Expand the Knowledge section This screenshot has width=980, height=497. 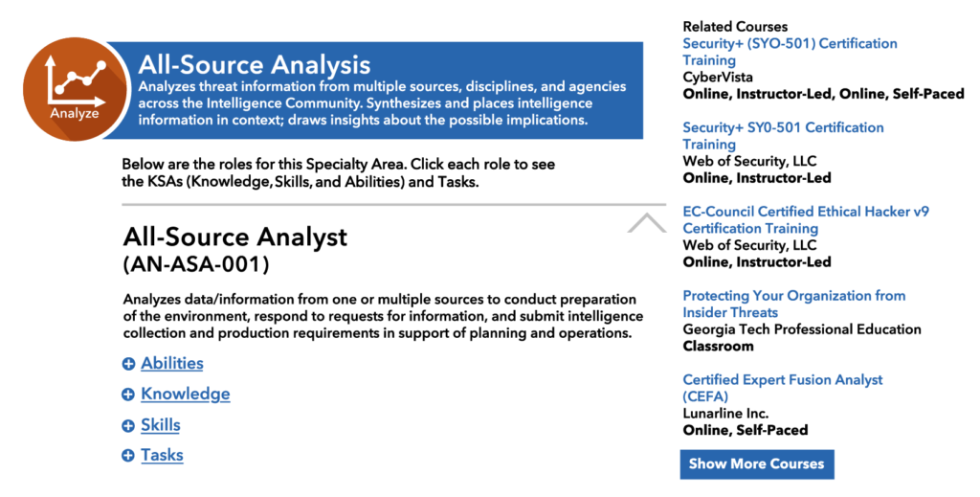(x=185, y=395)
